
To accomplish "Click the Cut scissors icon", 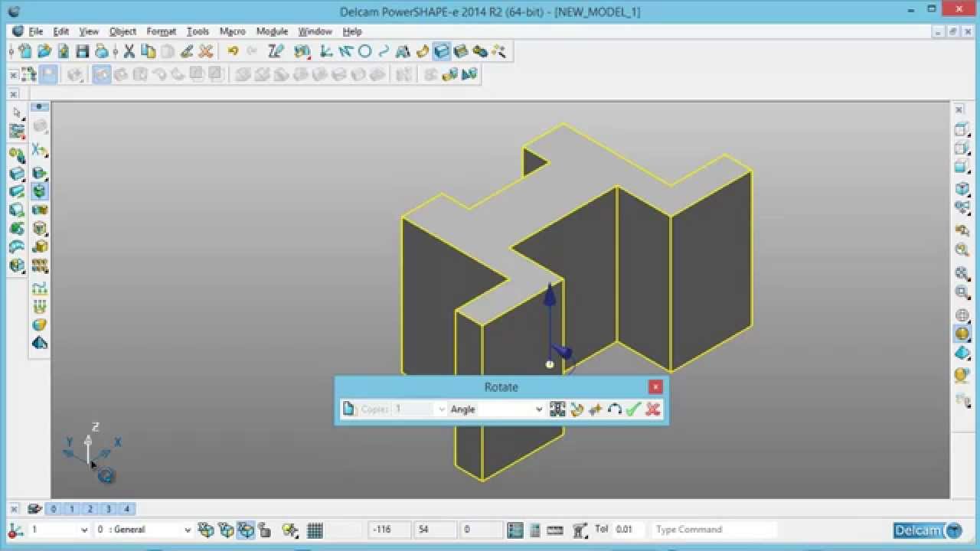I will coord(129,51).
